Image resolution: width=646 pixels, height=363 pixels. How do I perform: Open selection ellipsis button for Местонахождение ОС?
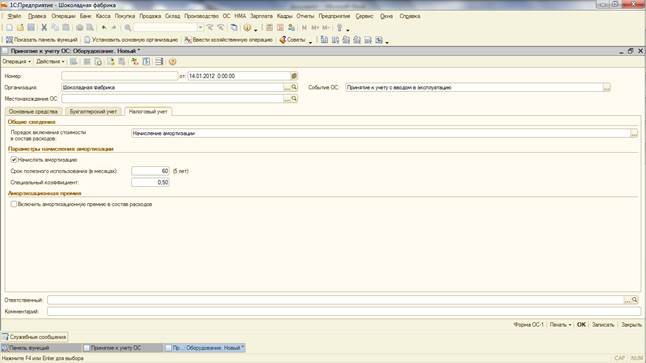[x=287, y=98]
